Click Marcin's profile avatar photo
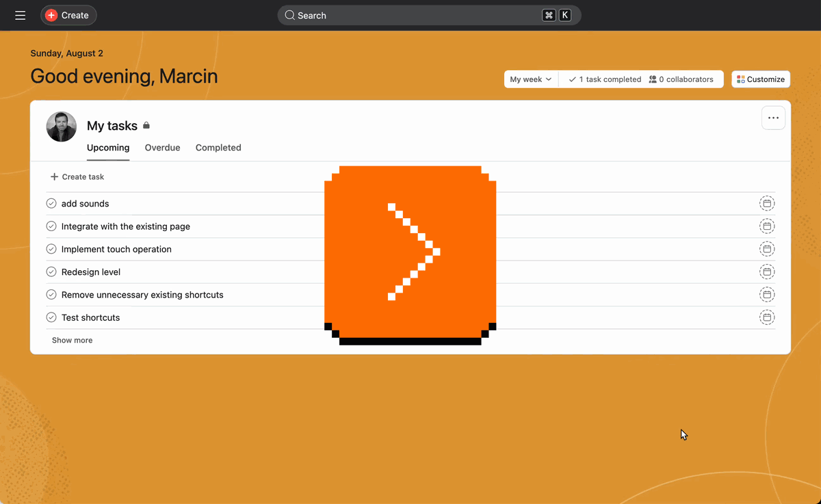 coord(62,127)
